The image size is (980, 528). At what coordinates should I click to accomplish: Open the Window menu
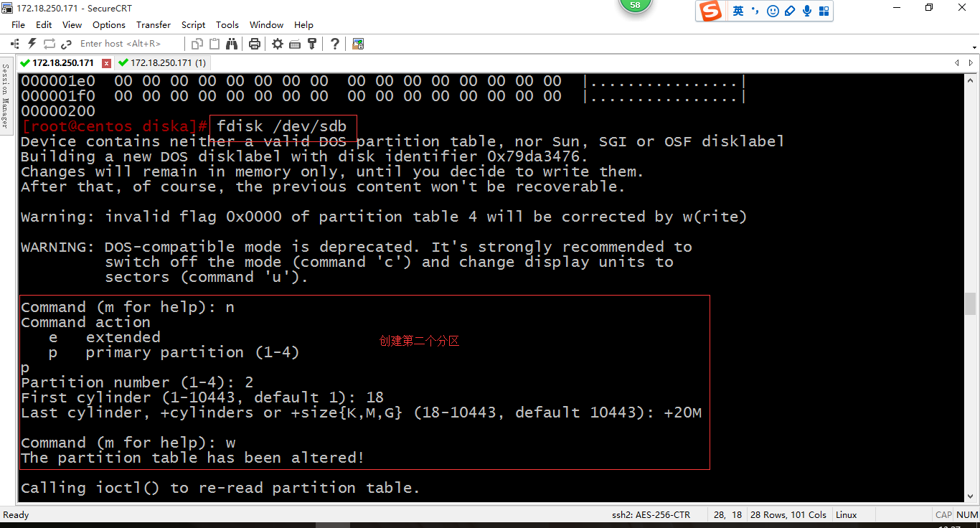point(266,24)
